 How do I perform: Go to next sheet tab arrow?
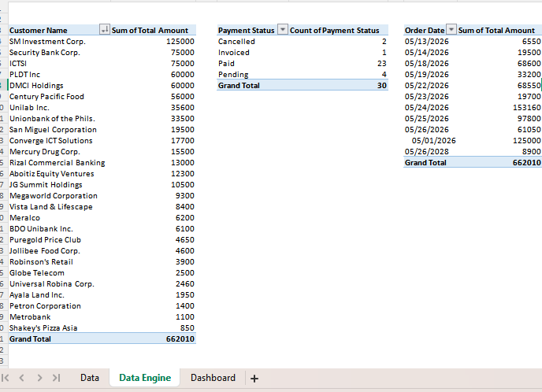39,378
